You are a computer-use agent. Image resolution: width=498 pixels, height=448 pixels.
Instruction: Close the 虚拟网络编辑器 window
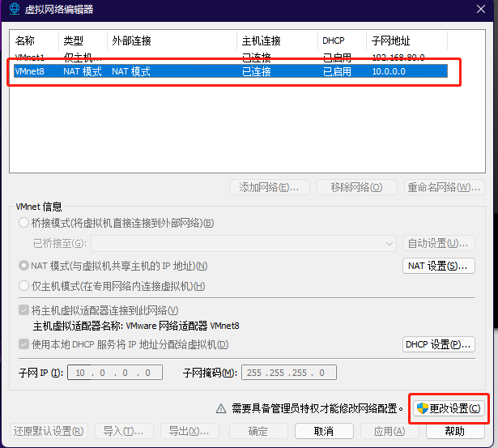point(481,9)
